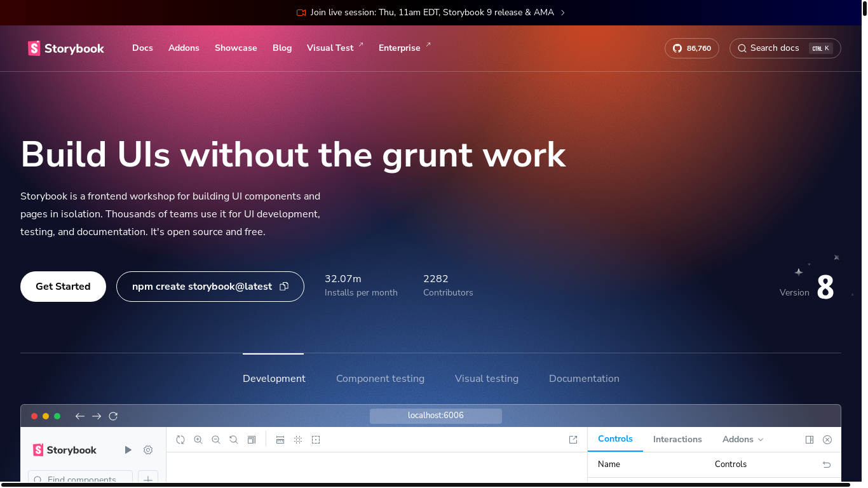Viewport: 868px width, 488px height.
Task: Toggle the outline dashed-square icon
Action: click(316, 440)
